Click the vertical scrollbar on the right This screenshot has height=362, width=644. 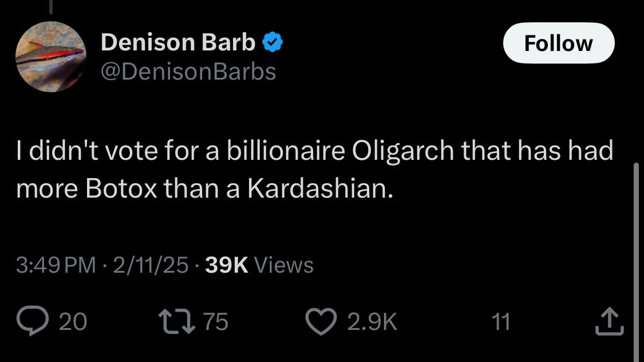pyautogui.click(x=634, y=258)
